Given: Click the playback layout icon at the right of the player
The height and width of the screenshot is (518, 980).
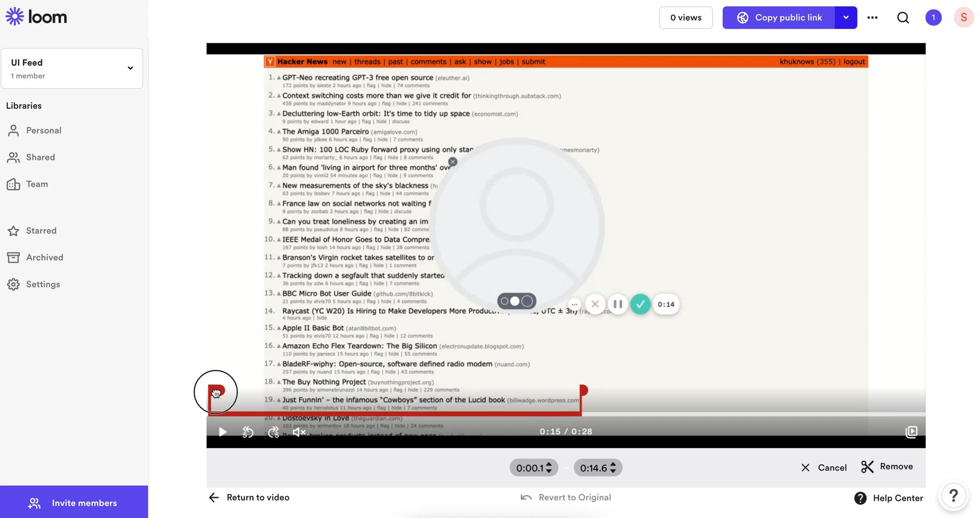Looking at the screenshot, I should 911,432.
